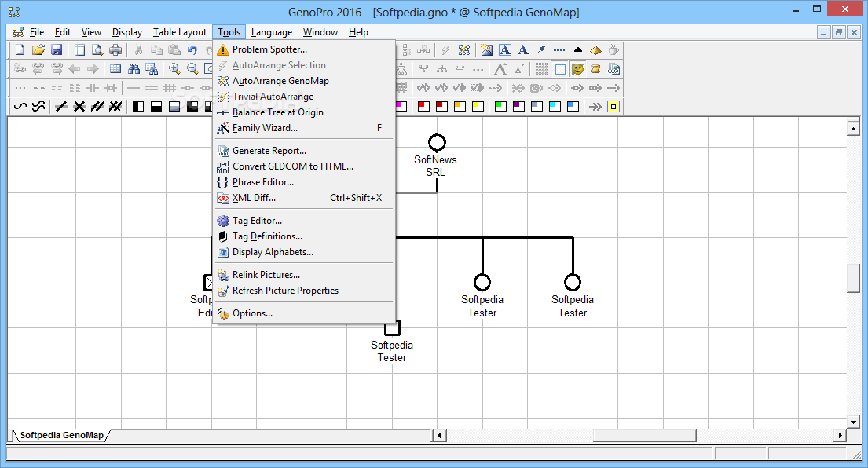Click the golden scroll icon
The width and height of the screenshot is (868, 468).
(x=595, y=68)
